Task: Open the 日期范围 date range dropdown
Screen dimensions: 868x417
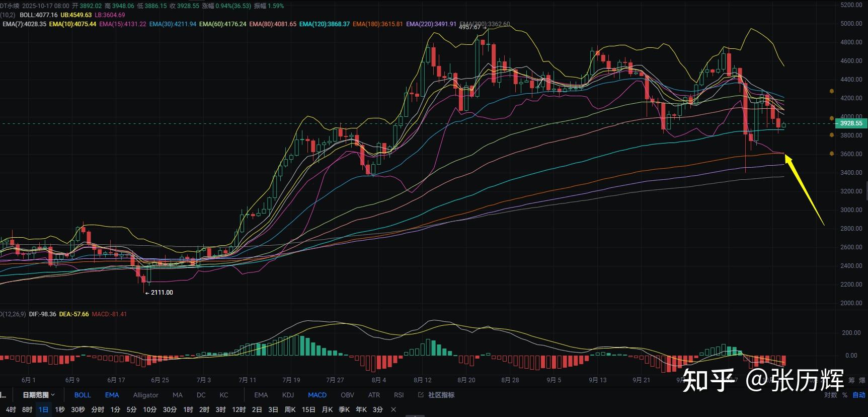Action: (38, 395)
